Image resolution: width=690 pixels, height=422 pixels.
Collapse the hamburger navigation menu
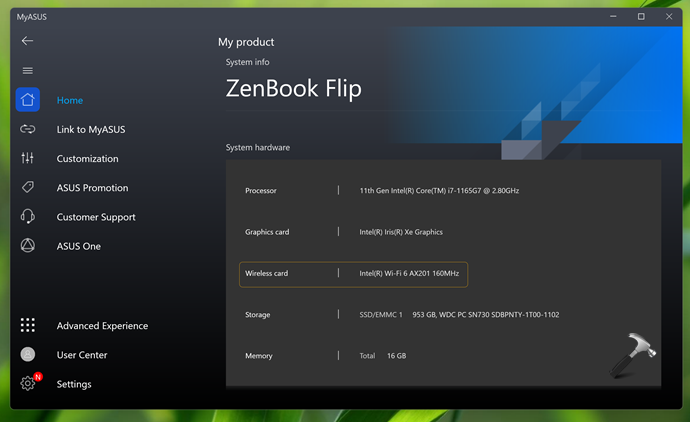point(27,70)
